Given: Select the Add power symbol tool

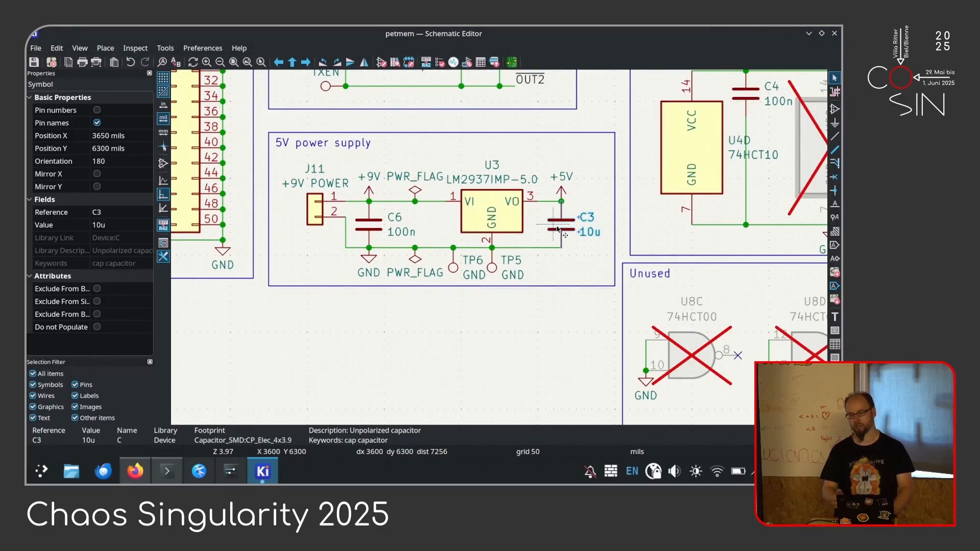Looking at the screenshot, I should coord(835,123).
